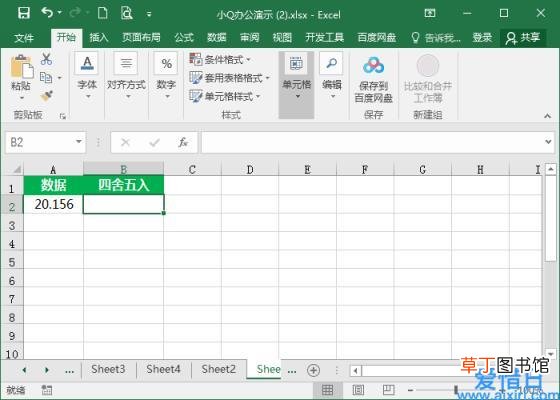Switch to the 百度网盘 tab

(376, 38)
